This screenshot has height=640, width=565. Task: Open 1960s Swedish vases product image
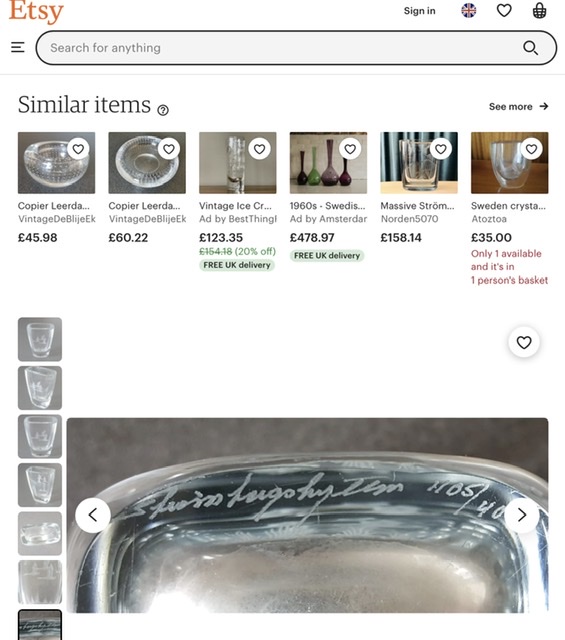click(328, 163)
